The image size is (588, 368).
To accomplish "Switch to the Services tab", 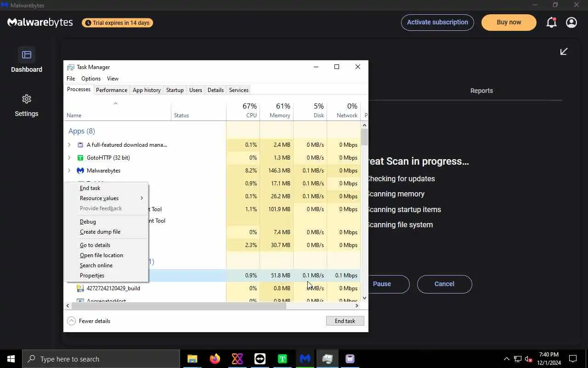I will coord(239,90).
